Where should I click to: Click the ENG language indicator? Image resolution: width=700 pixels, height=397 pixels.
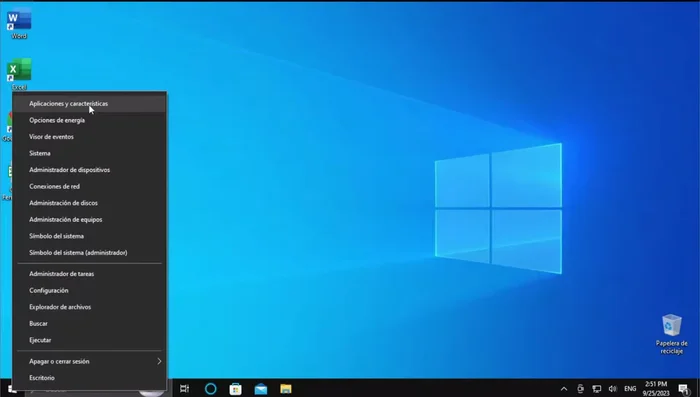630,389
